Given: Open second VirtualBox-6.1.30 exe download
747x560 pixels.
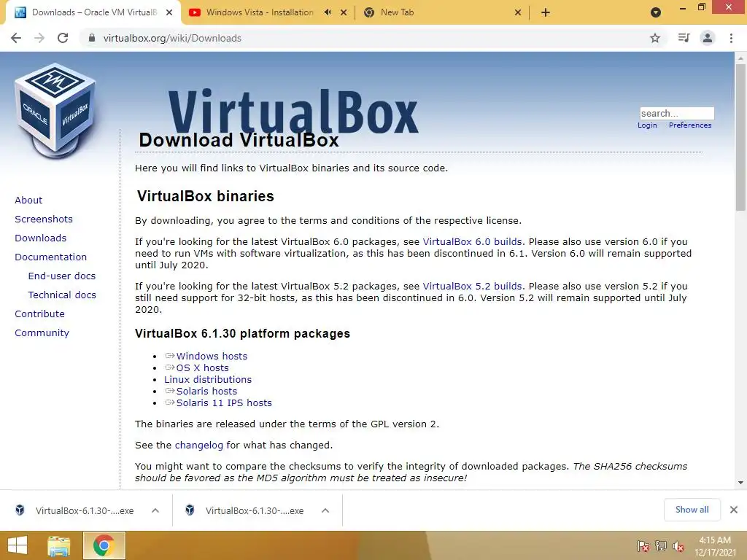Looking at the screenshot, I should coord(255,510).
